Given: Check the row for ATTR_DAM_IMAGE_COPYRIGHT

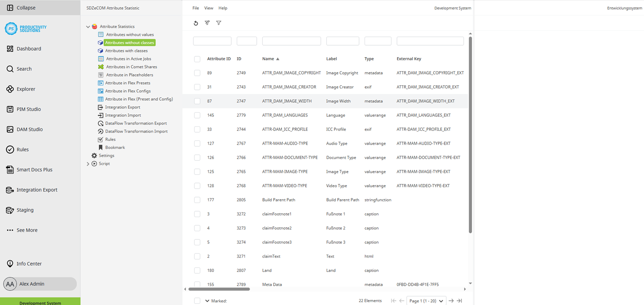Looking at the screenshot, I should pyautogui.click(x=197, y=73).
